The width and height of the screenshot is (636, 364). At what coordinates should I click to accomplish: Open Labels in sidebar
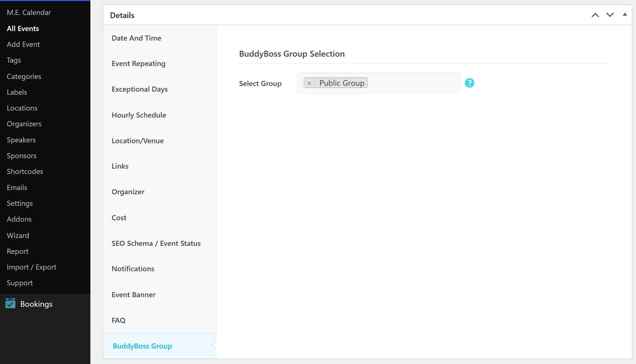pos(17,92)
